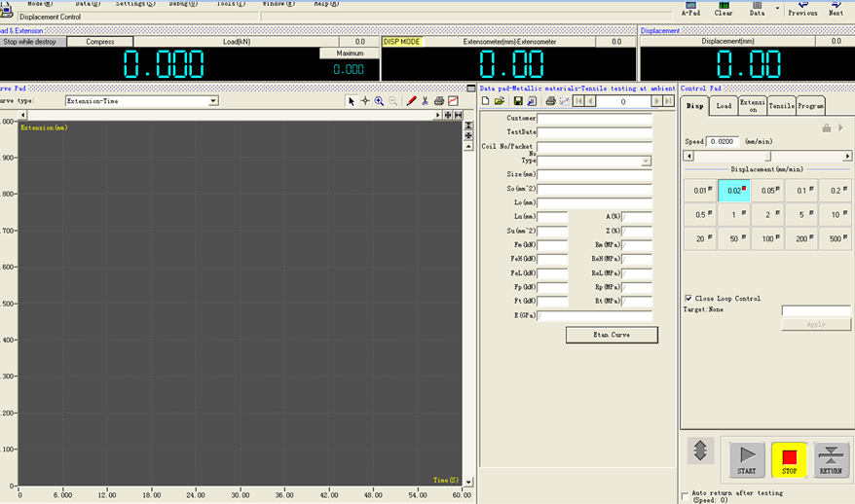Open the Curve type dropdown
Screen dimensions: 855x504
pyautogui.click(x=213, y=101)
